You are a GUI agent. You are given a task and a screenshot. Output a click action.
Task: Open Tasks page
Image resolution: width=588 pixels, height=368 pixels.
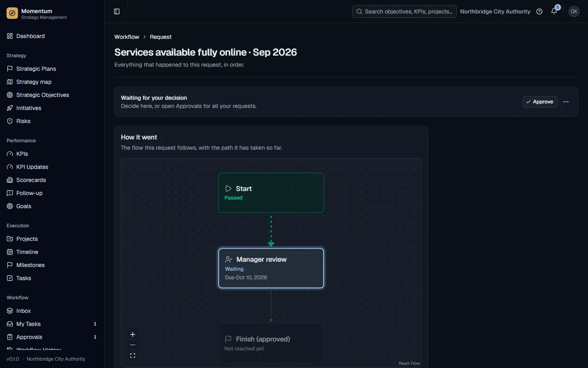tap(52, 278)
